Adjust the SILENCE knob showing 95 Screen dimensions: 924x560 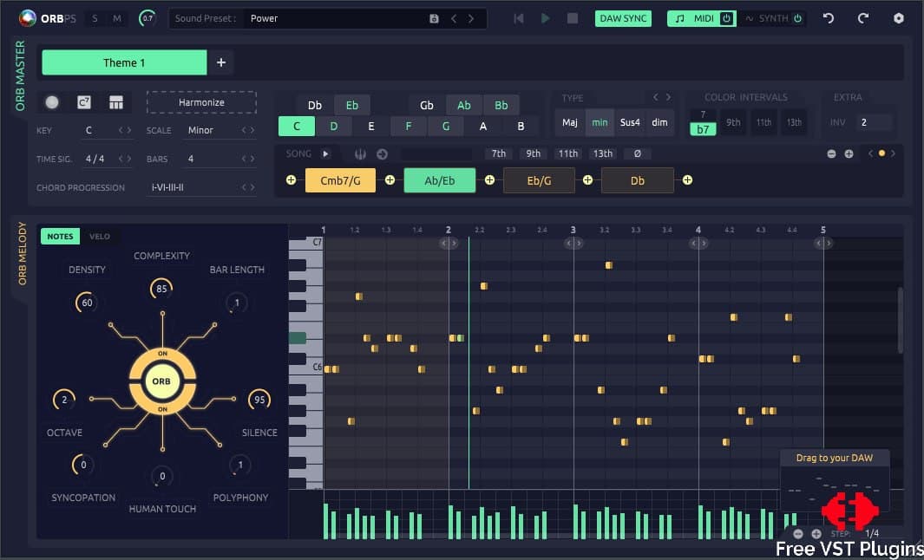259,400
